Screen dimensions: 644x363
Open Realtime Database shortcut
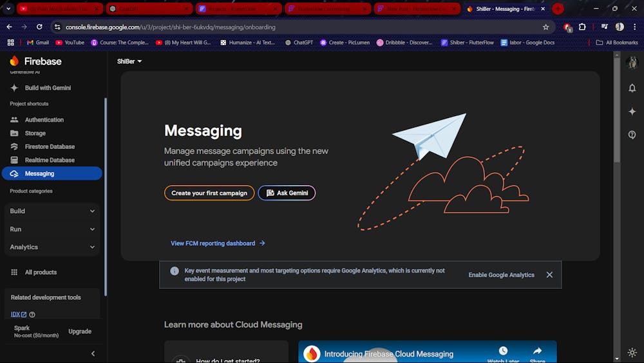coord(50,160)
